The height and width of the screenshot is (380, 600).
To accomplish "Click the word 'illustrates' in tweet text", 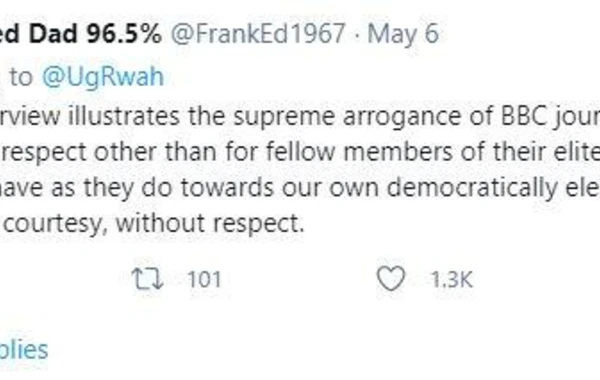I will click(x=124, y=116).
